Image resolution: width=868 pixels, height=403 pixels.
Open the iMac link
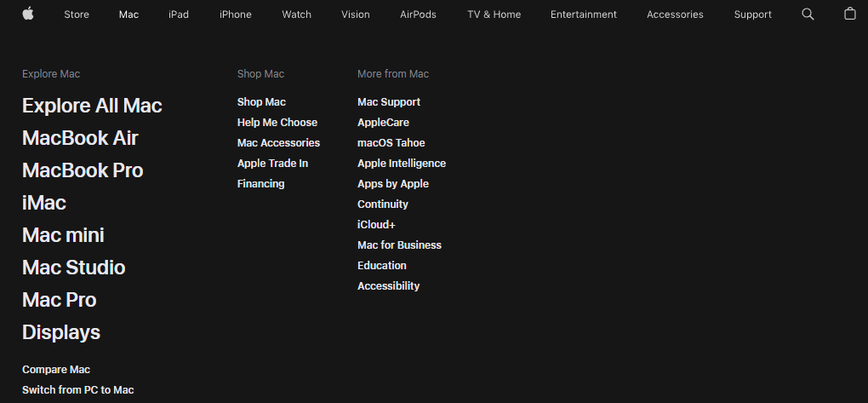point(43,202)
